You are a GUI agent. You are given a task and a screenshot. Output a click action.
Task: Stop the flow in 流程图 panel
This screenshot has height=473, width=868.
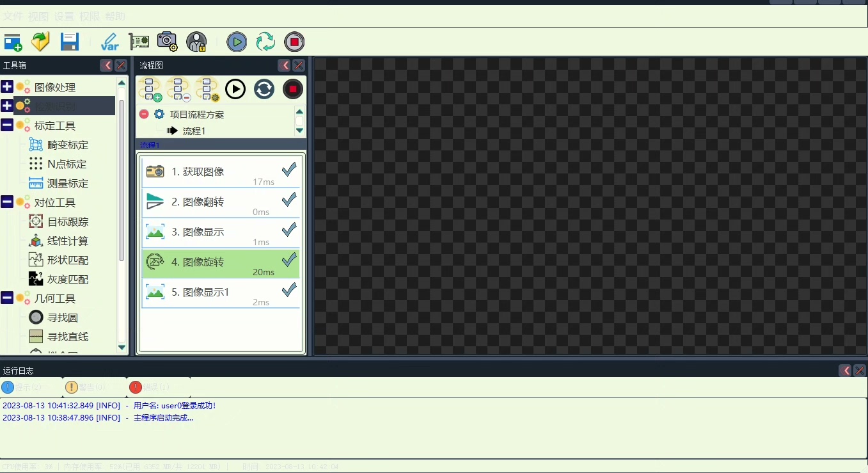pos(293,89)
